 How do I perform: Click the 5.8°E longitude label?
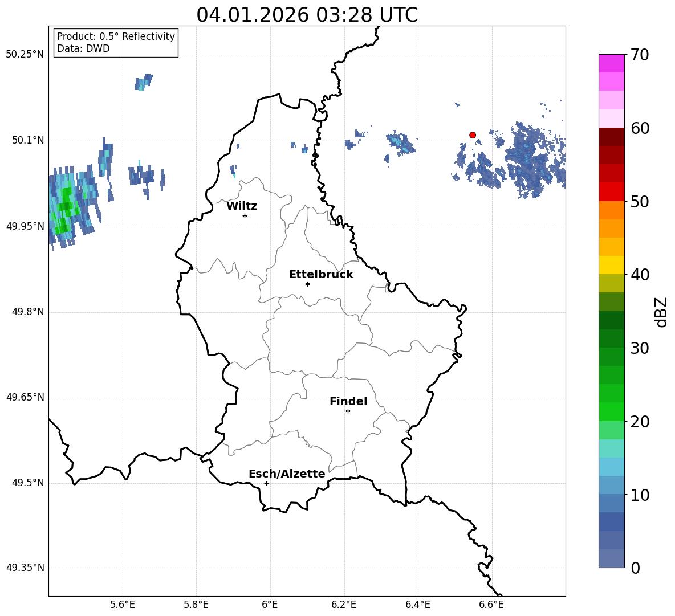point(196,605)
